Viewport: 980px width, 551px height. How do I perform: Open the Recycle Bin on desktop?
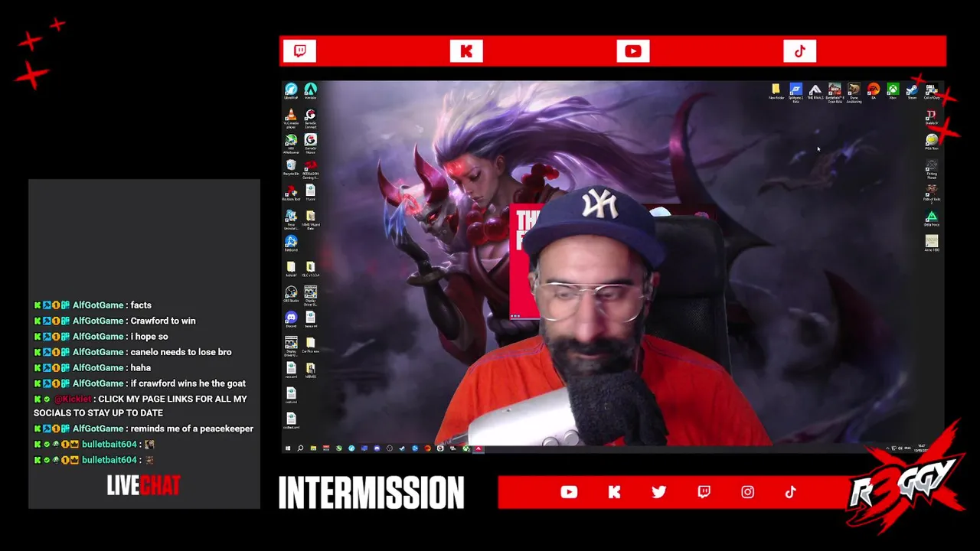[x=291, y=168]
